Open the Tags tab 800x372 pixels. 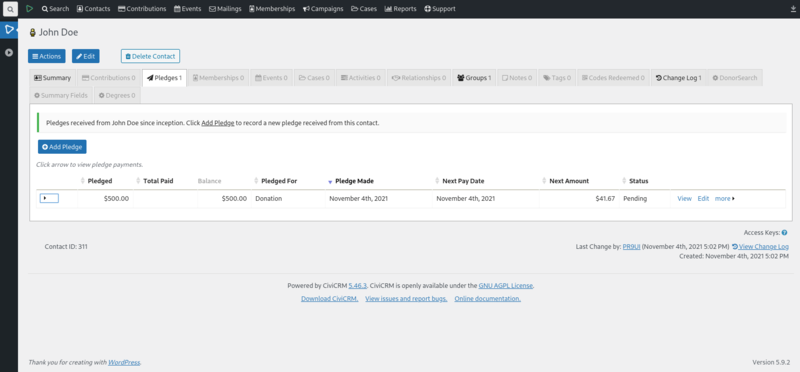[557, 78]
